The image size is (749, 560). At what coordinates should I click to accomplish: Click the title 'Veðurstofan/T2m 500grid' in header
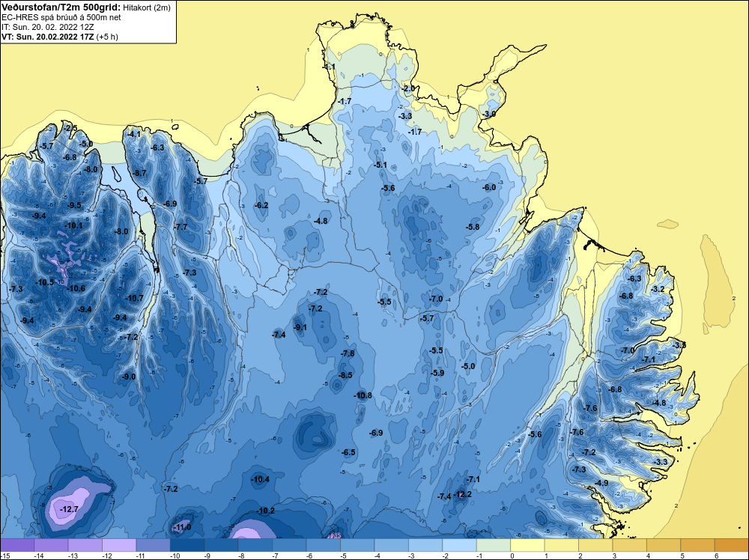[61, 7]
